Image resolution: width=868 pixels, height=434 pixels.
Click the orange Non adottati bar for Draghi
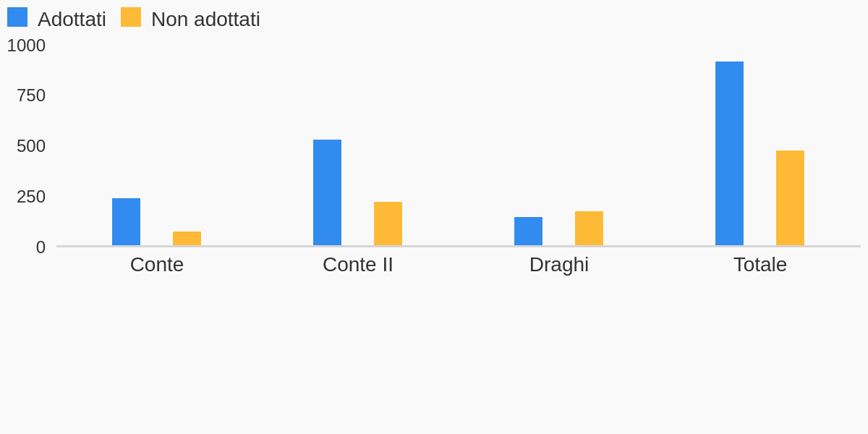click(x=589, y=229)
